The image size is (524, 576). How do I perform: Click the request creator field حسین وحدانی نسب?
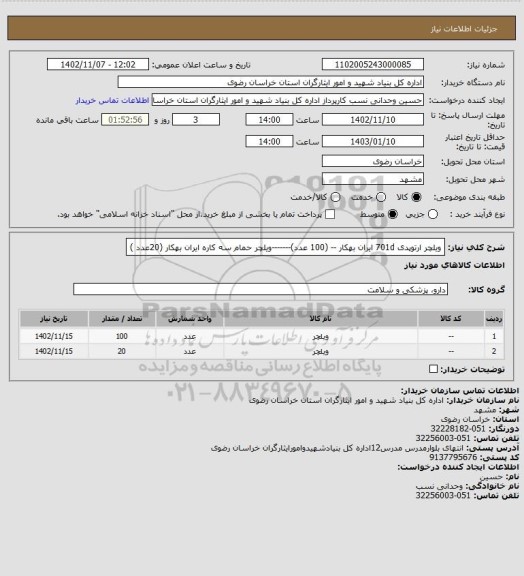click(288, 100)
